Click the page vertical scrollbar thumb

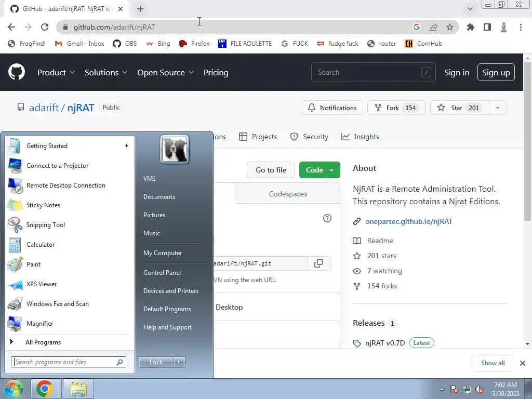[x=527, y=141]
